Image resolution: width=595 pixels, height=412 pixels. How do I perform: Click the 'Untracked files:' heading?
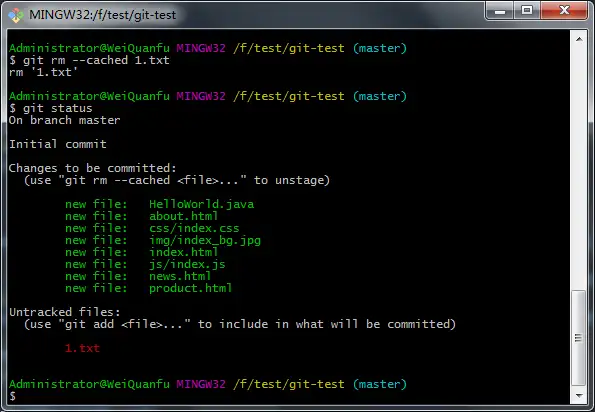click(x=65, y=312)
